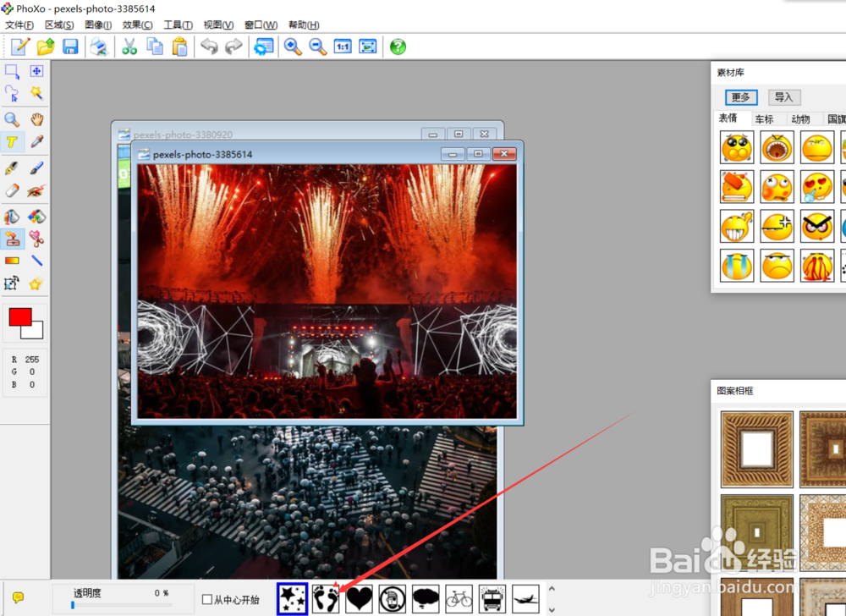Select the rectangle selection tool
The image size is (846, 616).
point(12,71)
